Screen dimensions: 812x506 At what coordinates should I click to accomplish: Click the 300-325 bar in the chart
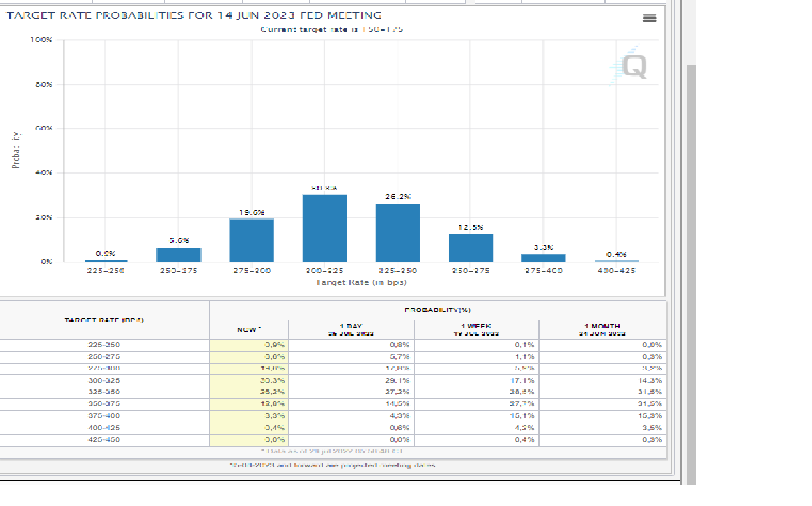[x=324, y=228]
